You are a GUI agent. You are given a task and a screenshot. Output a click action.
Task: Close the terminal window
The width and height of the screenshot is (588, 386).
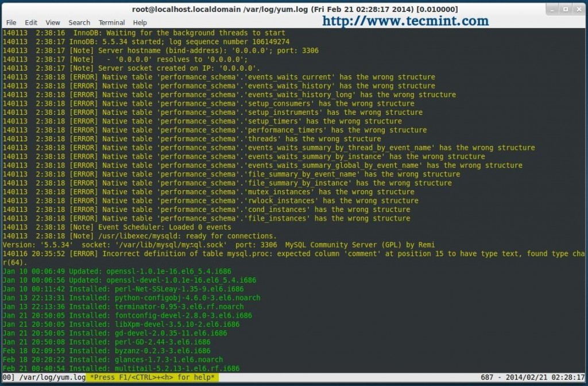(578, 9)
